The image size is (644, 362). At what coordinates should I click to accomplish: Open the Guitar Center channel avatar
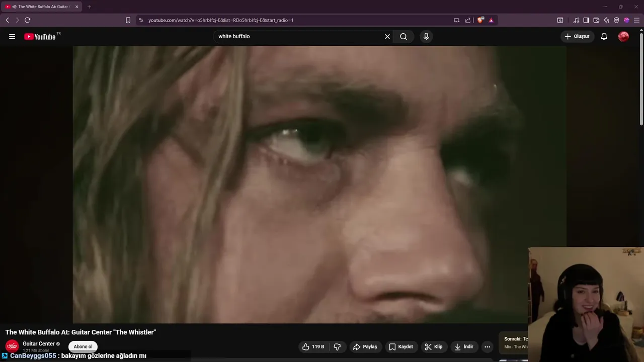[x=12, y=346]
